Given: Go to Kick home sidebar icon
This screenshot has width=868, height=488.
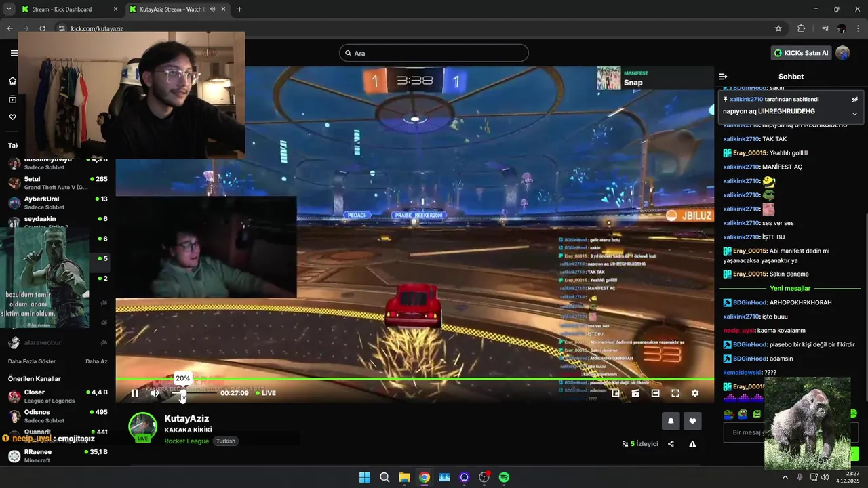Looking at the screenshot, I should click(x=12, y=81).
